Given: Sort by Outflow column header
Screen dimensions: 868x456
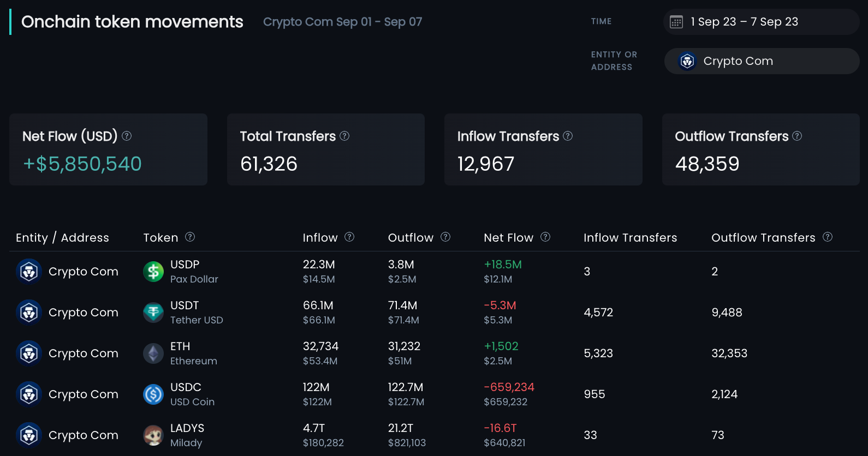Looking at the screenshot, I should click(x=411, y=238).
